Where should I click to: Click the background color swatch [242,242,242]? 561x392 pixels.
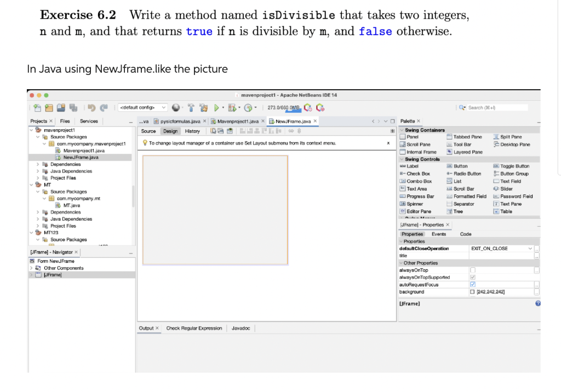pyautogui.click(x=472, y=292)
